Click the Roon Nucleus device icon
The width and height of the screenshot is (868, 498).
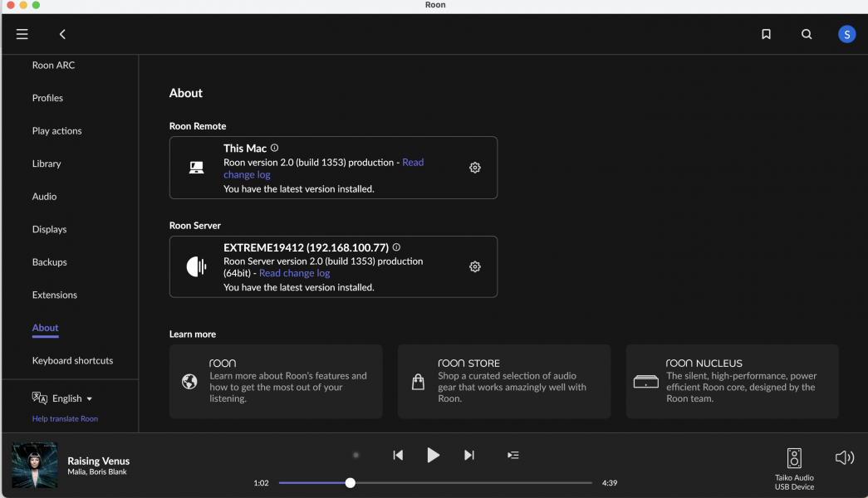(x=646, y=381)
